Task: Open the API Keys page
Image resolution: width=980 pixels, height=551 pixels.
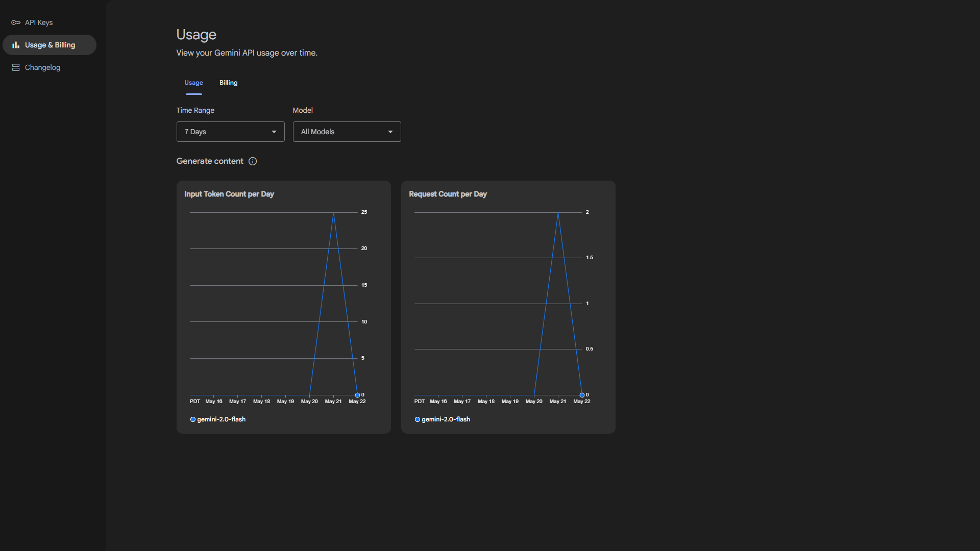Action: [50, 22]
